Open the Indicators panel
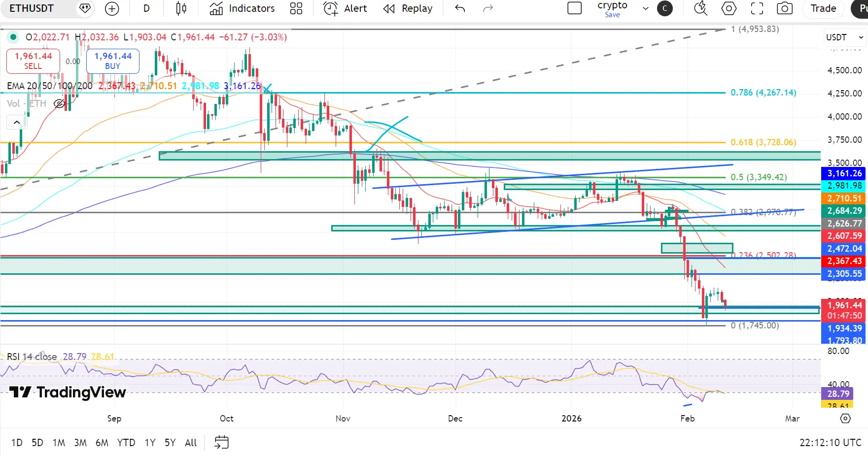 click(242, 8)
